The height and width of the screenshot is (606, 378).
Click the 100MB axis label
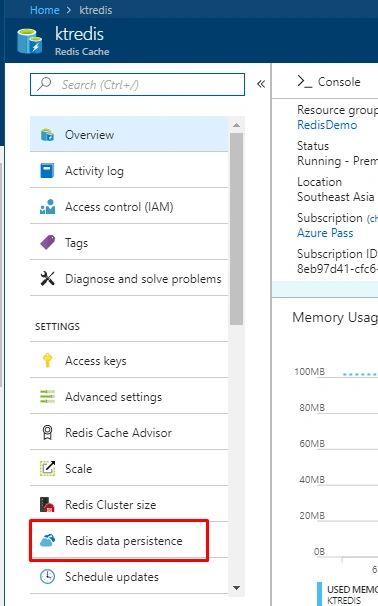[x=310, y=372]
